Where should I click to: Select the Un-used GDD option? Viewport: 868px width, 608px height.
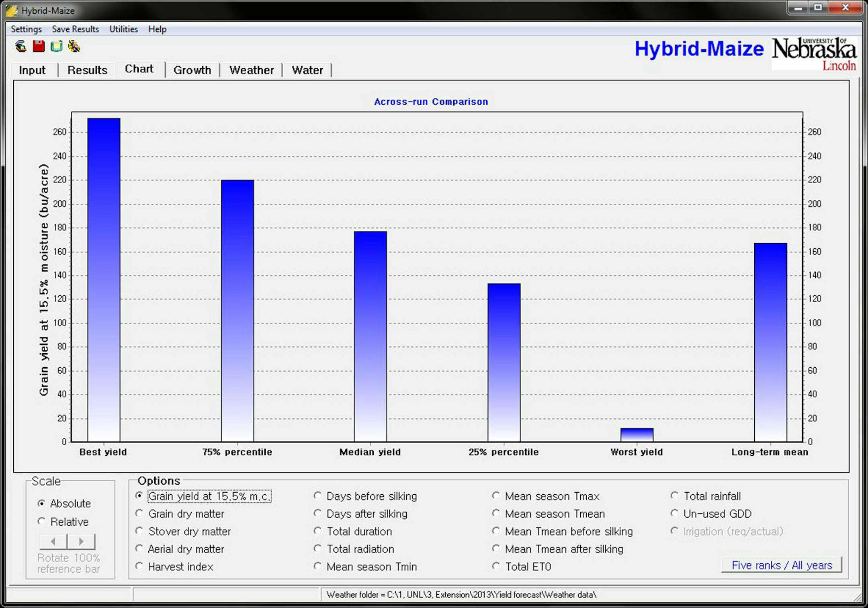[x=711, y=514]
